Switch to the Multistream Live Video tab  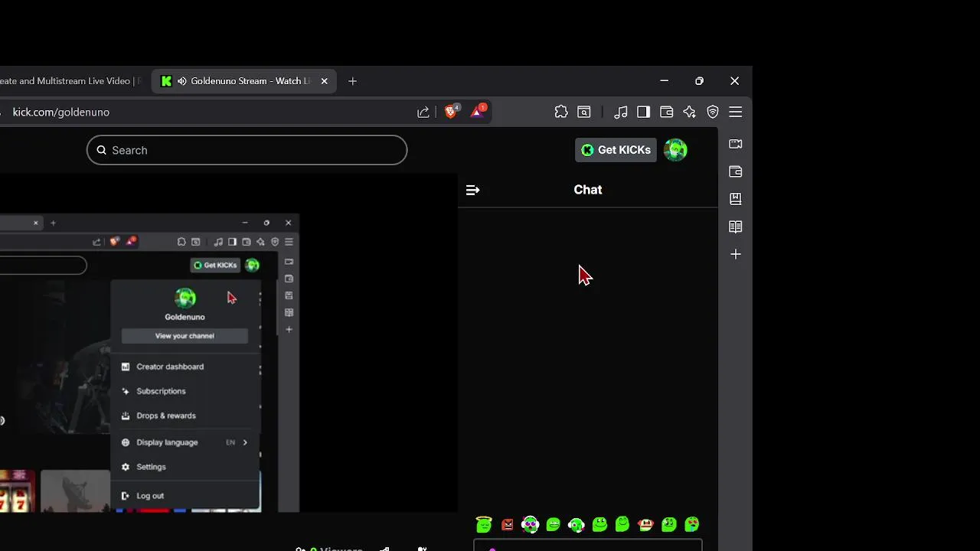click(70, 81)
